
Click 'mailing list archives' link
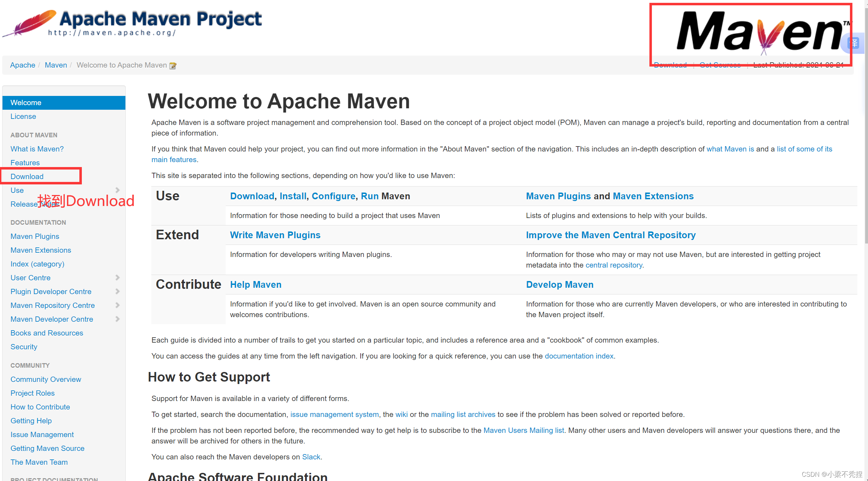click(x=463, y=414)
